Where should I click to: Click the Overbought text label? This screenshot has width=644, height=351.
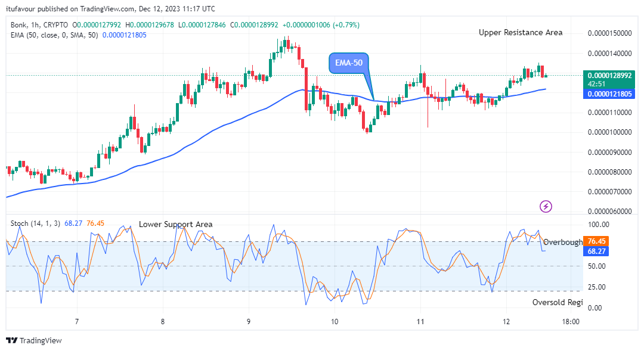tap(562, 242)
